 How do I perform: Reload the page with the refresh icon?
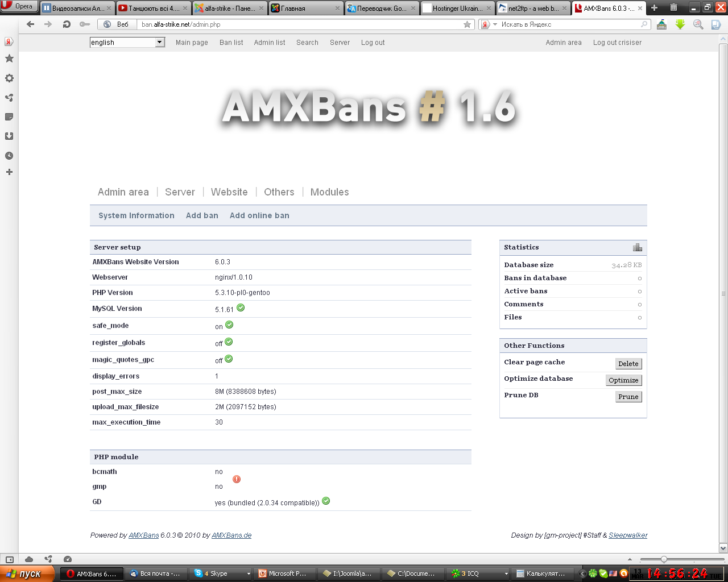(67, 24)
